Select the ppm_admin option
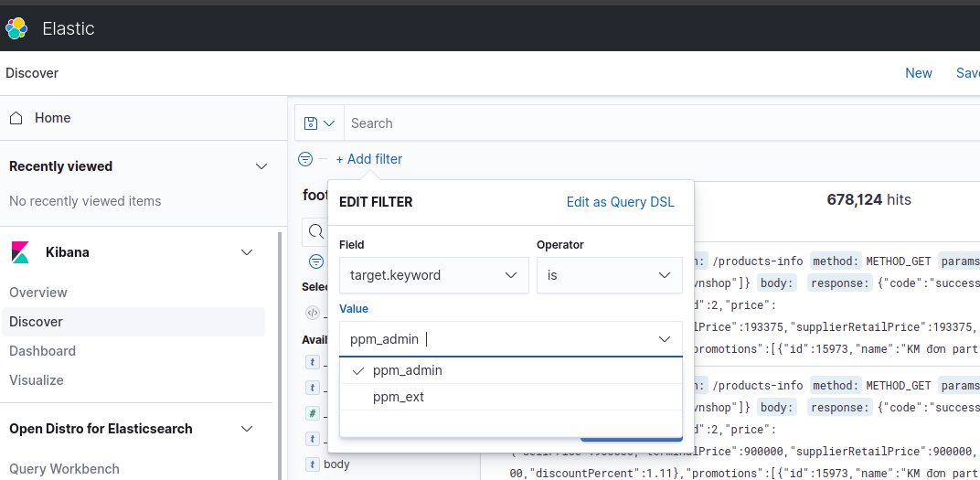 pyautogui.click(x=511, y=370)
